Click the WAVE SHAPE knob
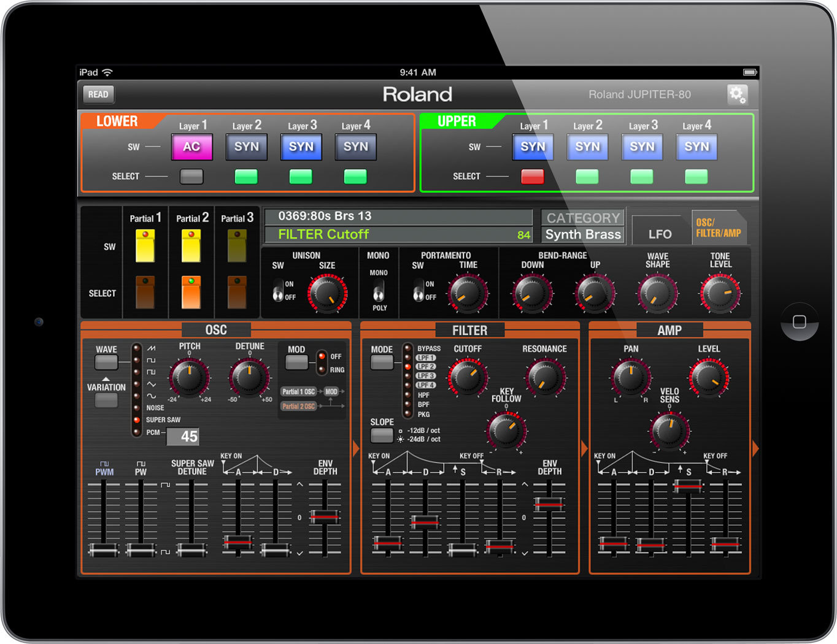 click(658, 294)
